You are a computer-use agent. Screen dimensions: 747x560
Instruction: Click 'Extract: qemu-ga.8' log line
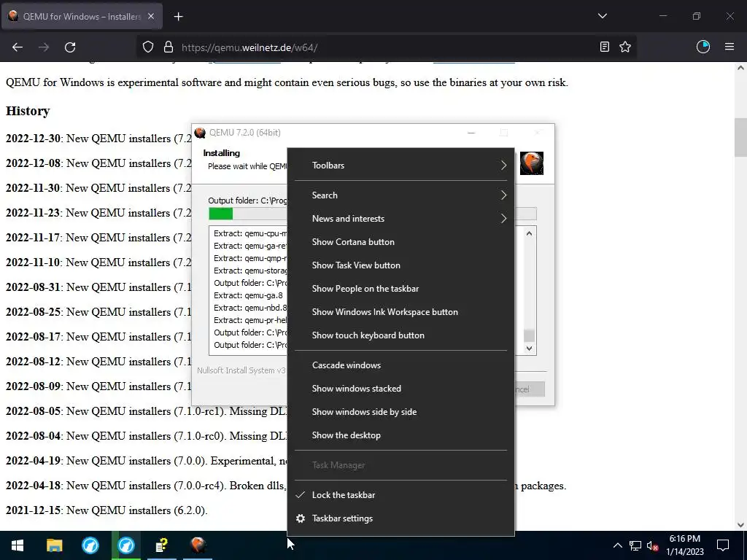pos(248,295)
